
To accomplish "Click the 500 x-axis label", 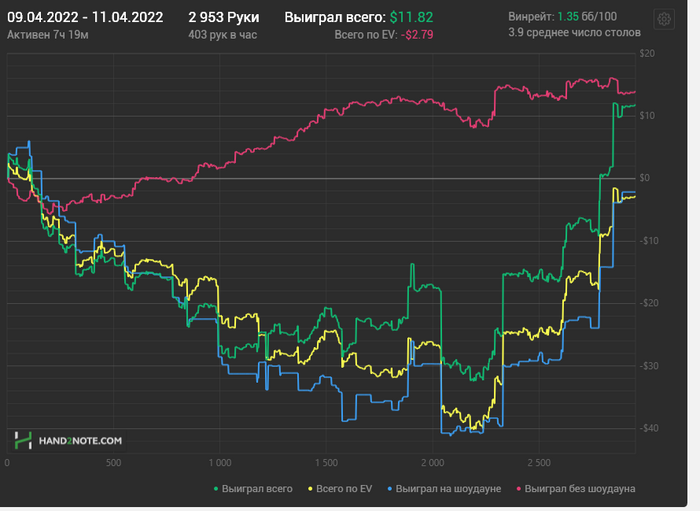I will click(x=113, y=463).
